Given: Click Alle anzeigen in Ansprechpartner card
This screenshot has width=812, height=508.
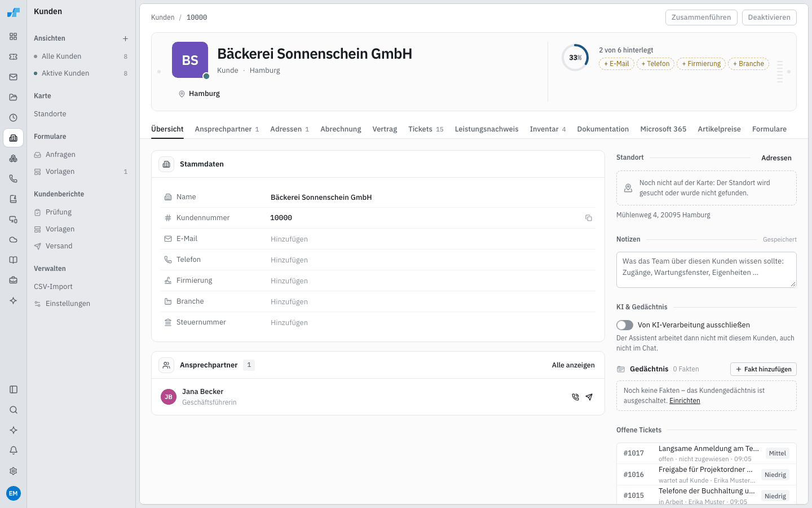Looking at the screenshot, I should click(x=573, y=365).
